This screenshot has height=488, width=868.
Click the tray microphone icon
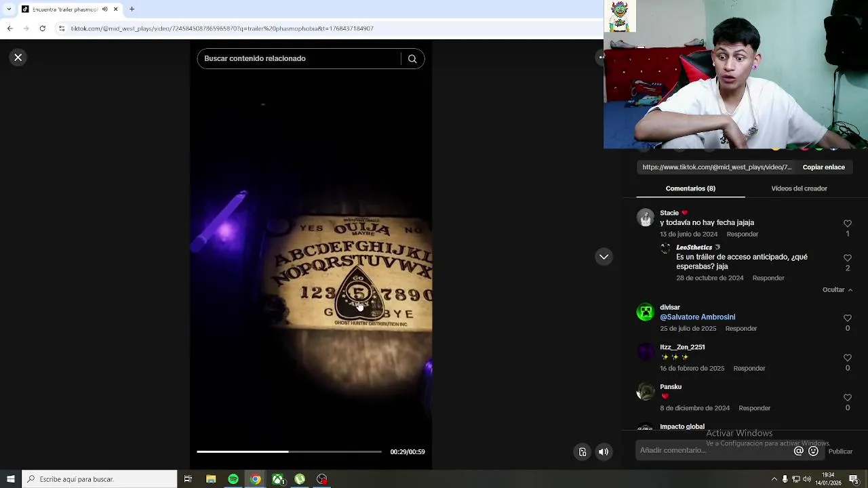pyautogui.click(x=785, y=479)
